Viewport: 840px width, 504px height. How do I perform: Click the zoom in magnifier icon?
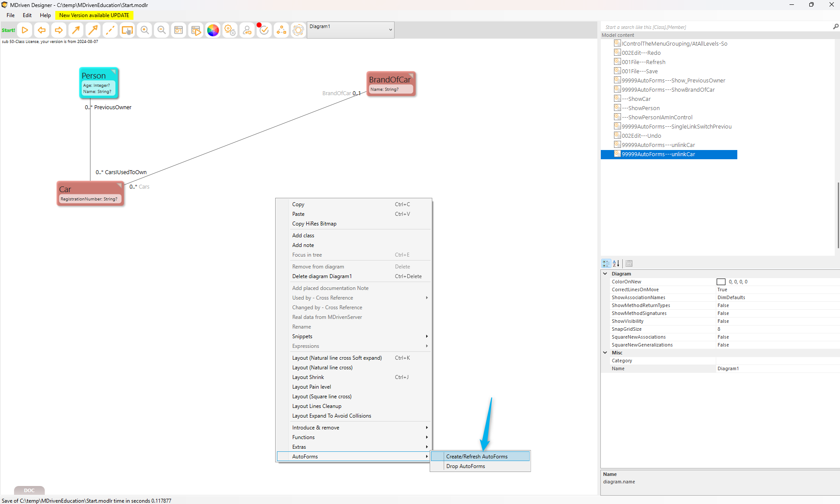point(144,30)
